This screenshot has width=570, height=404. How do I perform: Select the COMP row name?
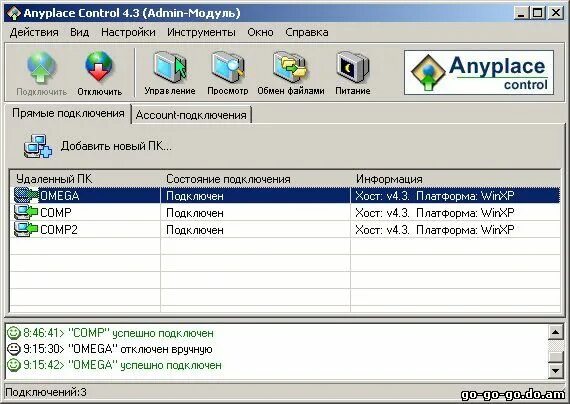[56, 212]
